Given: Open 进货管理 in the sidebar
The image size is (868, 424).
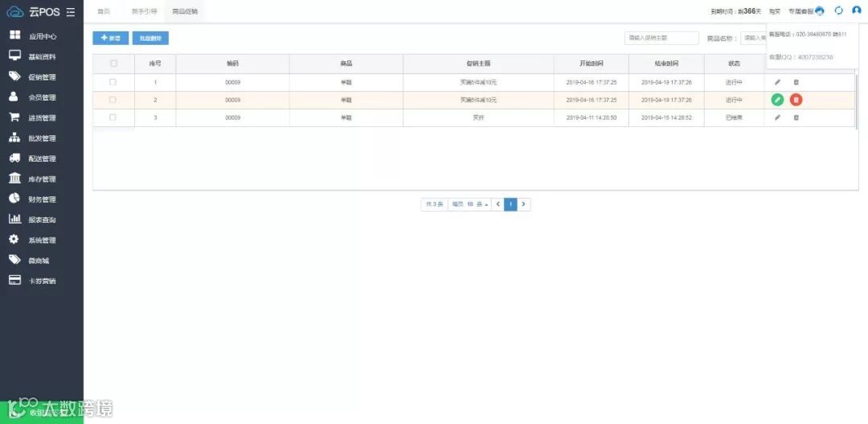Looking at the screenshot, I should [x=42, y=118].
